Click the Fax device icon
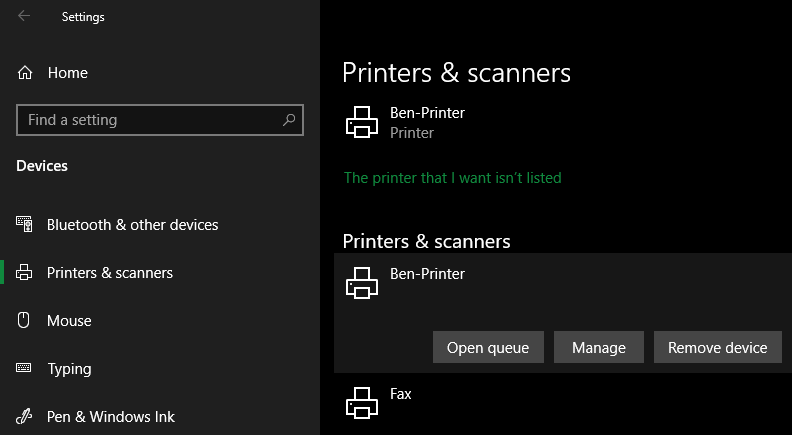The width and height of the screenshot is (792, 435). (361, 403)
